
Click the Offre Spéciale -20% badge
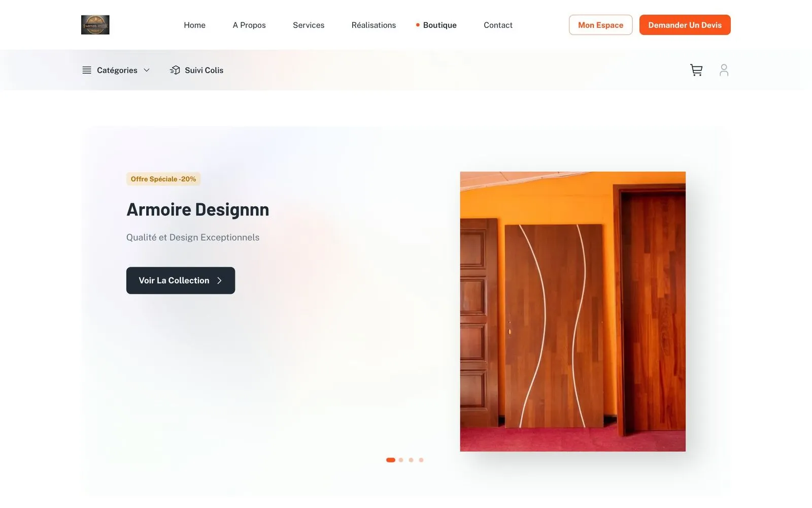[x=163, y=179]
